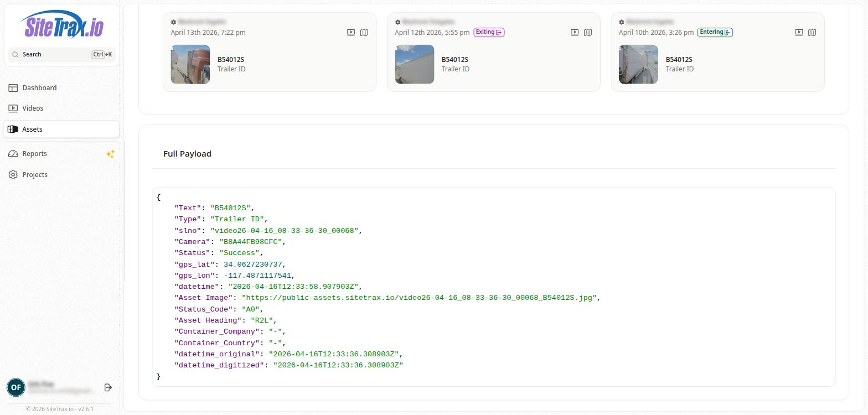Image resolution: width=868 pixels, height=415 pixels.
Task: Click the datetime_digitized value in payload
Action: [338, 365]
